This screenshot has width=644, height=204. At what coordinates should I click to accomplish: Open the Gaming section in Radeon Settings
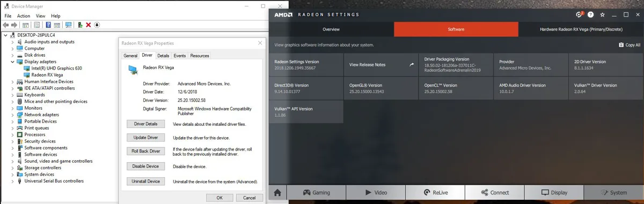[316, 193]
